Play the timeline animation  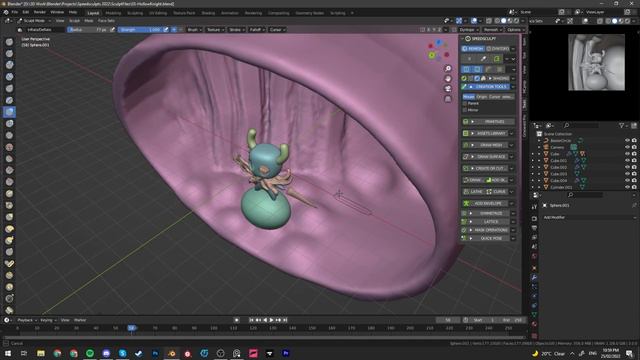click(271, 320)
